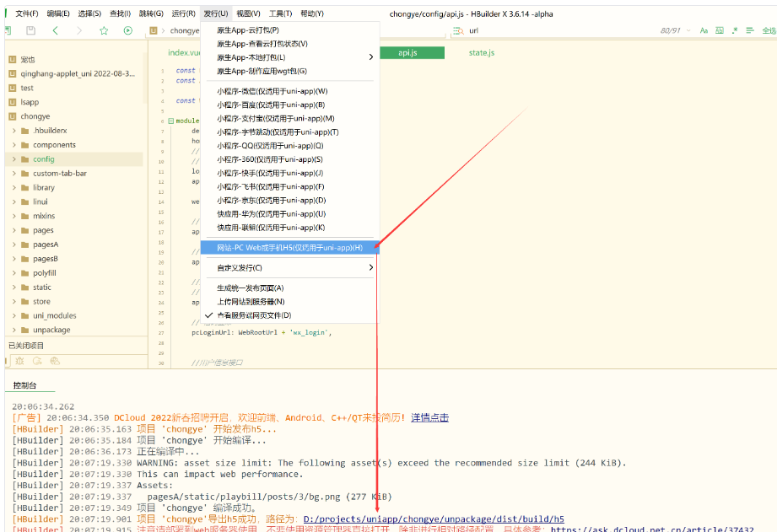Click into the url search input field
The image size is (777, 532).
tap(560, 30)
